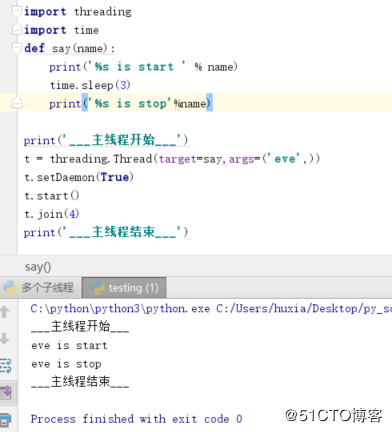
Task: Click console output '___主线程结束___'
Action: (x=80, y=382)
